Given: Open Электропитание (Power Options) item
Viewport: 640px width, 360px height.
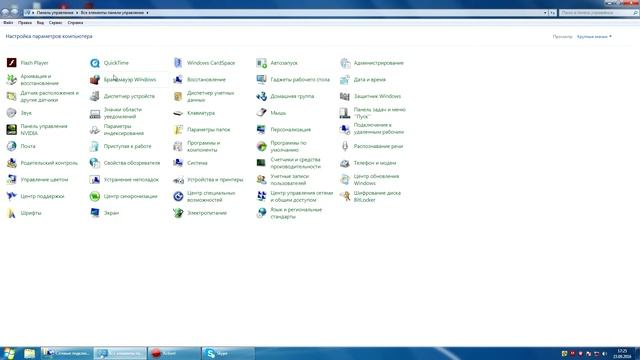Looking at the screenshot, I should coord(200,213).
